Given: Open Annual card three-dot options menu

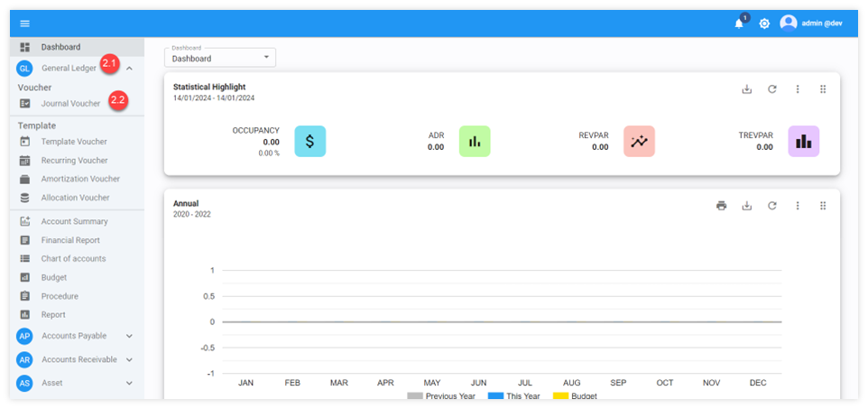Looking at the screenshot, I should coord(797,206).
